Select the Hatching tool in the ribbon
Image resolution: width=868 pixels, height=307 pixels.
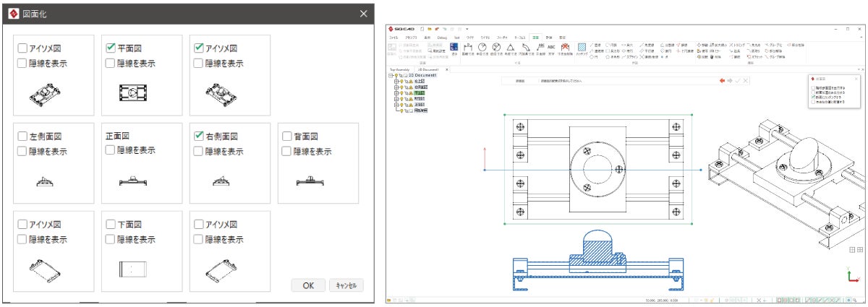[582, 48]
